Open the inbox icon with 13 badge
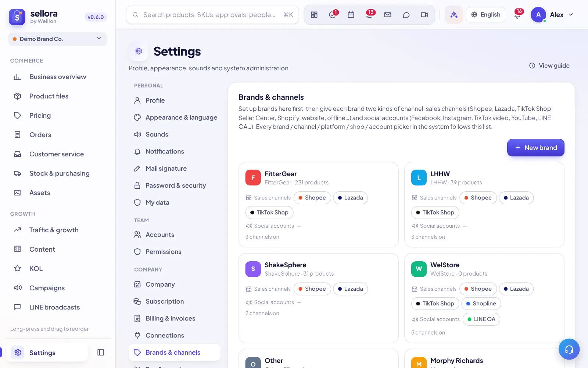This screenshot has width=588, height=368. point(369,15)
